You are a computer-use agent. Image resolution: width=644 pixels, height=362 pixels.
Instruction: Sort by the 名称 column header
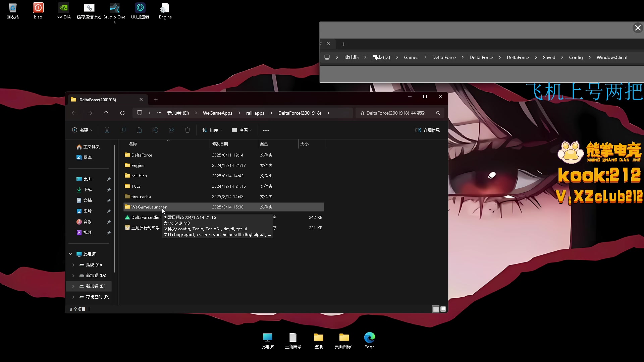(x=167, y=144)
